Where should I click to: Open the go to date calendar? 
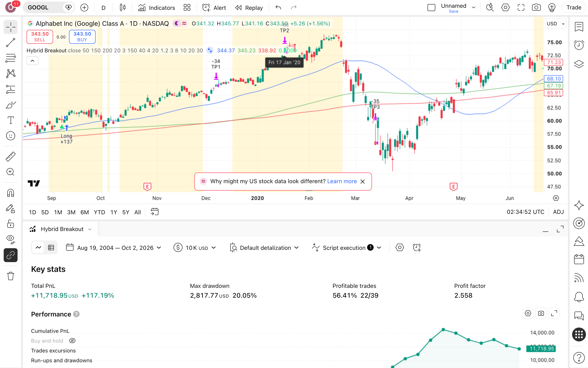(x=155, y=212)
